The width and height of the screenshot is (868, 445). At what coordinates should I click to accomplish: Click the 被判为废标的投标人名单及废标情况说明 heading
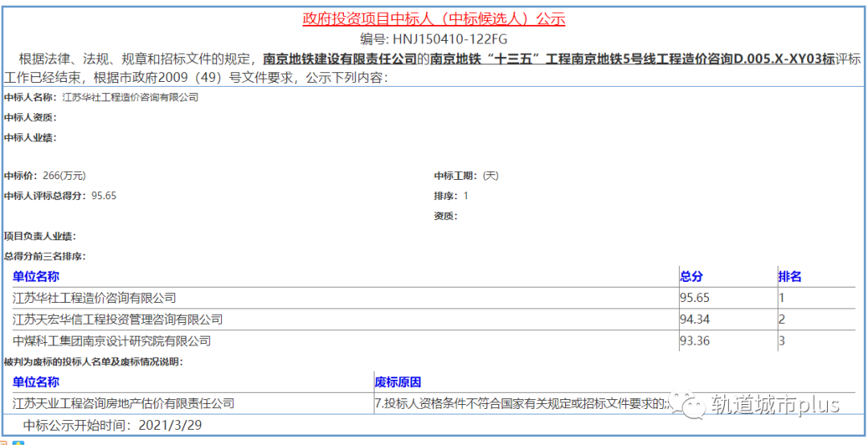tap(93, 362)
